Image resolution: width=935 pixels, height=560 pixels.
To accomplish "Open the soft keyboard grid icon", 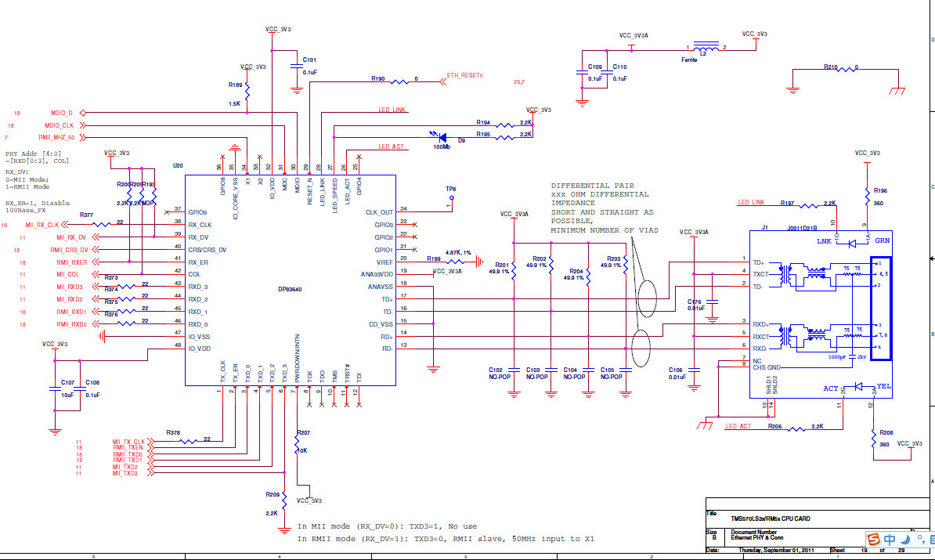I will point(931,540).
